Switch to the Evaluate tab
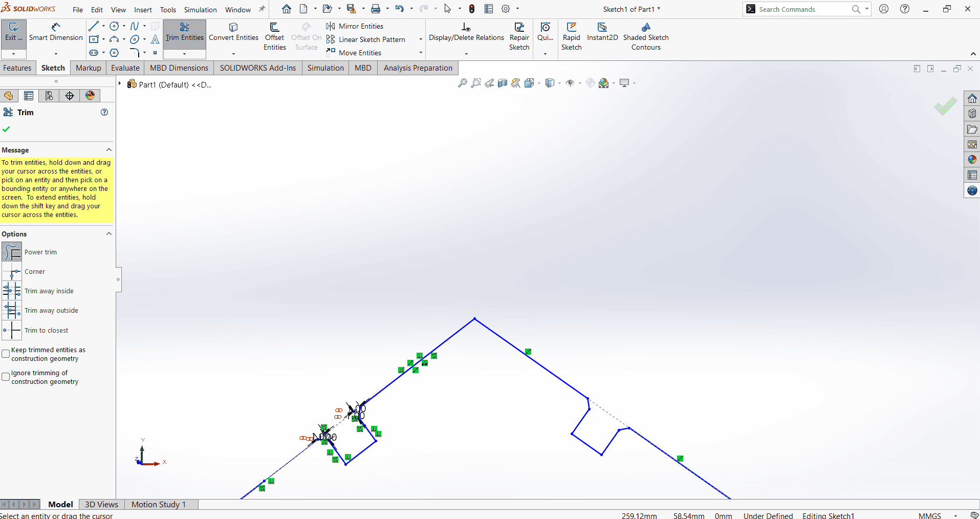Screen dimensions: 980x519 (x=125, y=68)
